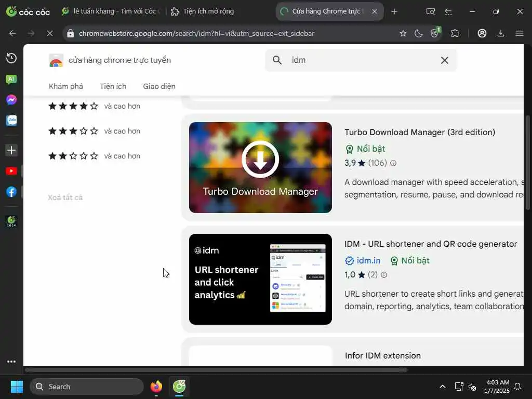This screenshot has width=532, height=399.
Task: Toggle dark mode moon icon
Action: (419, 33)
